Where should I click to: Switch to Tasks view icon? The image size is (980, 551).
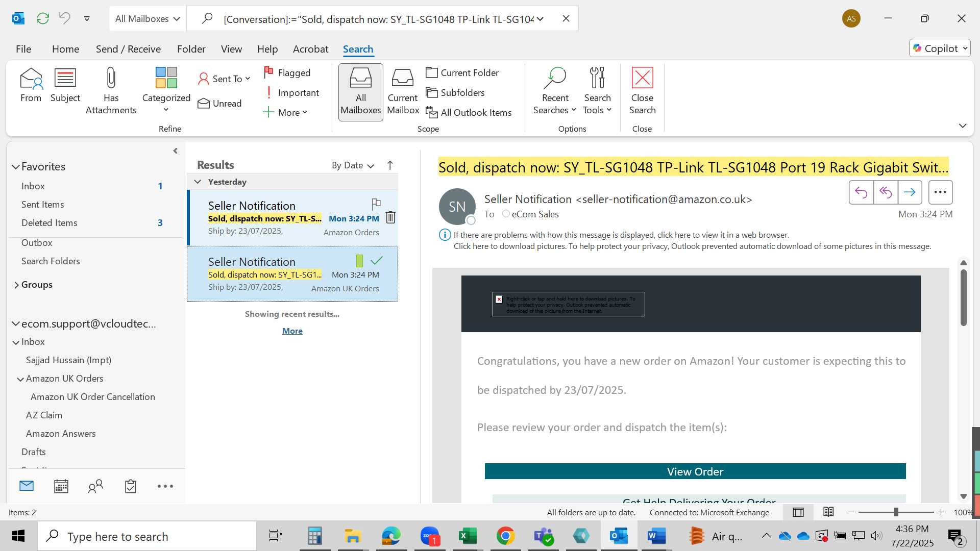131,486
